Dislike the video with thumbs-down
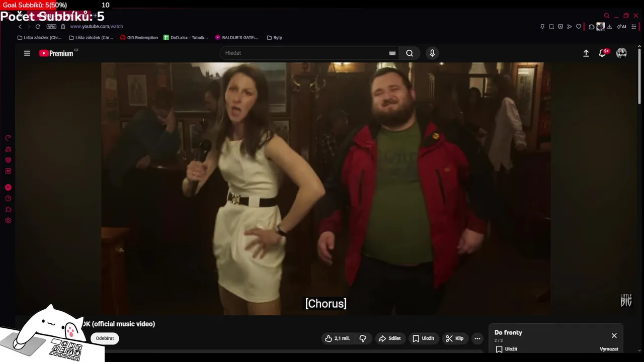This screenshot has height=362, width=644. (363, 338)
